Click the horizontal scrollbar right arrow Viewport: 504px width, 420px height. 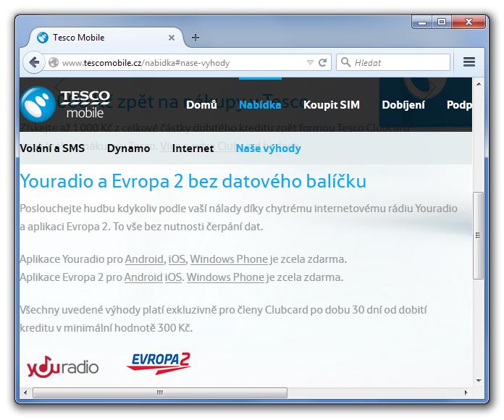(466, 392)
